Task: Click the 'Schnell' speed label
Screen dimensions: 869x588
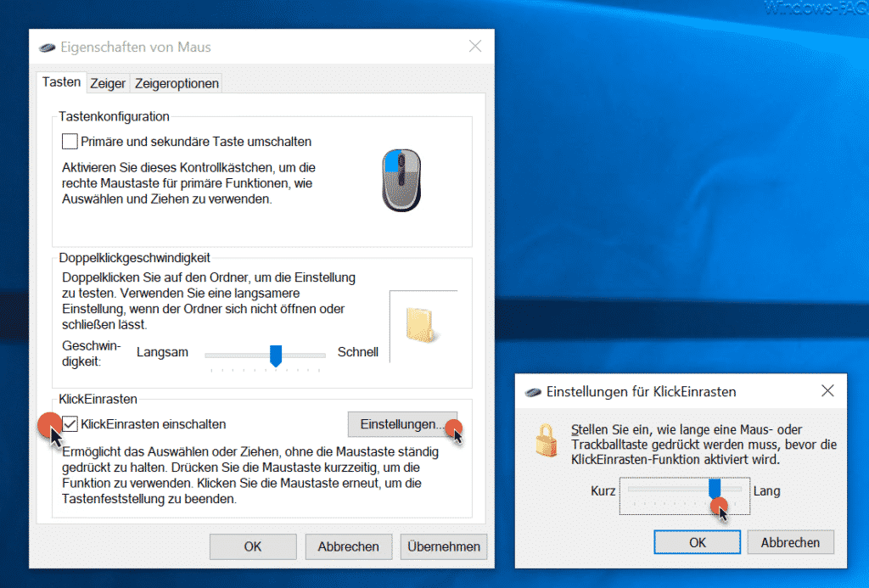Action: (358, 352)
